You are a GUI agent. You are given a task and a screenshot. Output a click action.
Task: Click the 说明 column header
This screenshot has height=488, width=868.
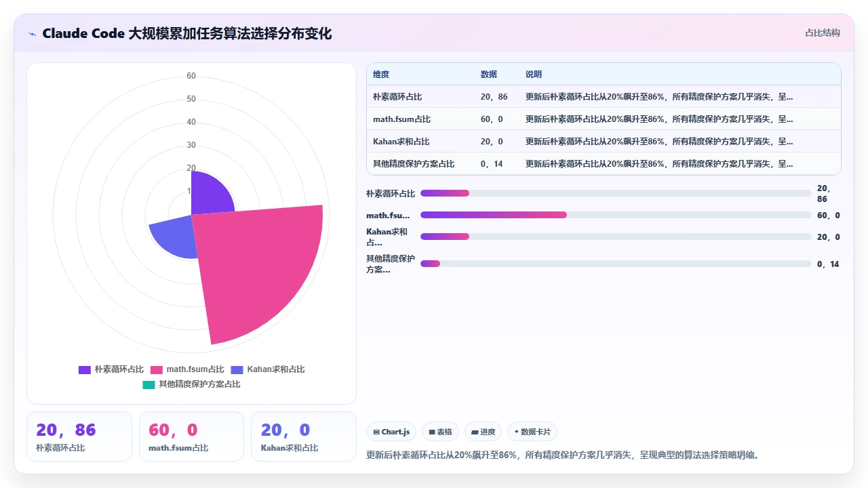[x=534, y=75]
